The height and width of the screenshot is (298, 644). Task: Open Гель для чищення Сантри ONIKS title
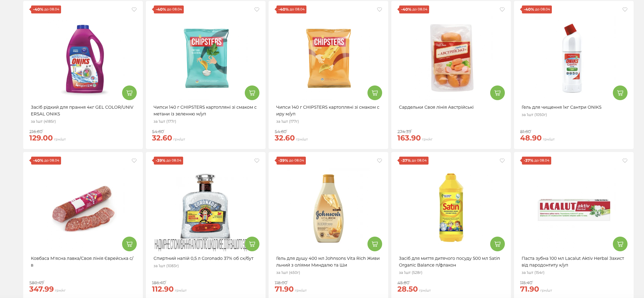[x=561, y=107]
